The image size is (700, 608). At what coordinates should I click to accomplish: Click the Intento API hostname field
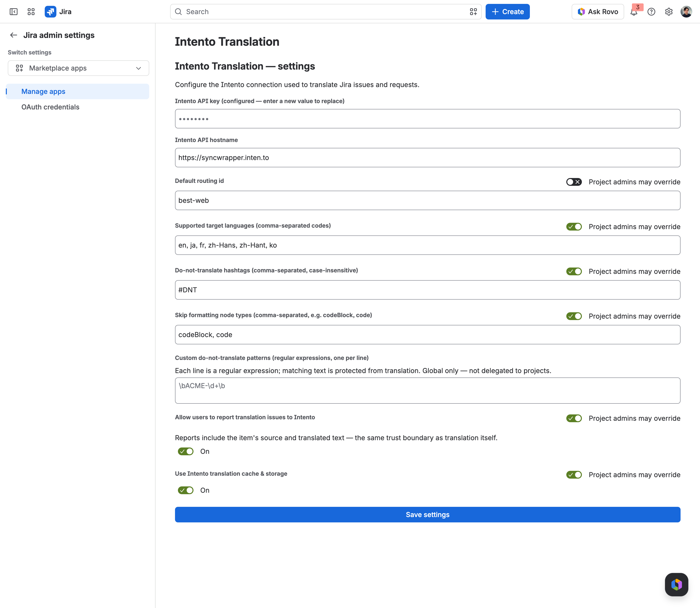tap(427, 158)
